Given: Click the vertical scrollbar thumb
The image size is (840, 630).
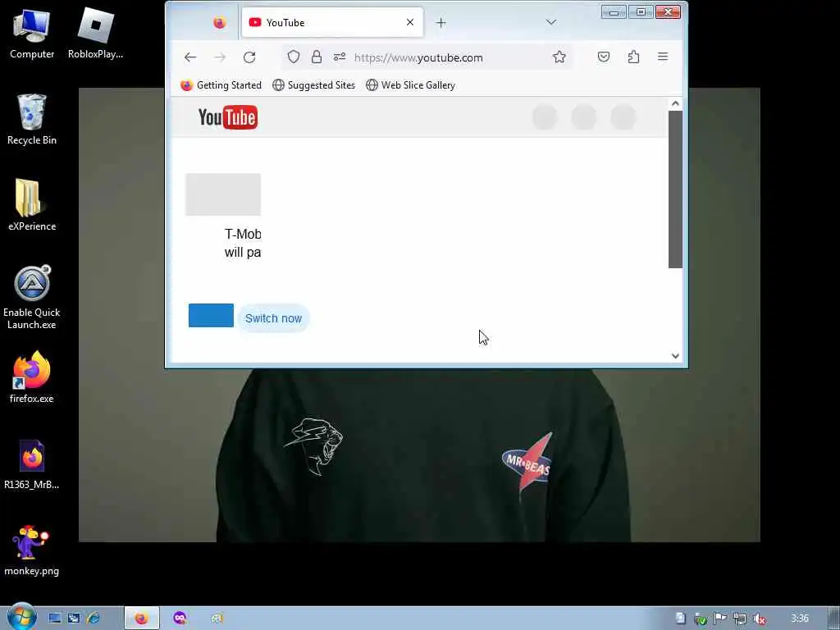Looking at the screenshot, I should tap(675, 189).
